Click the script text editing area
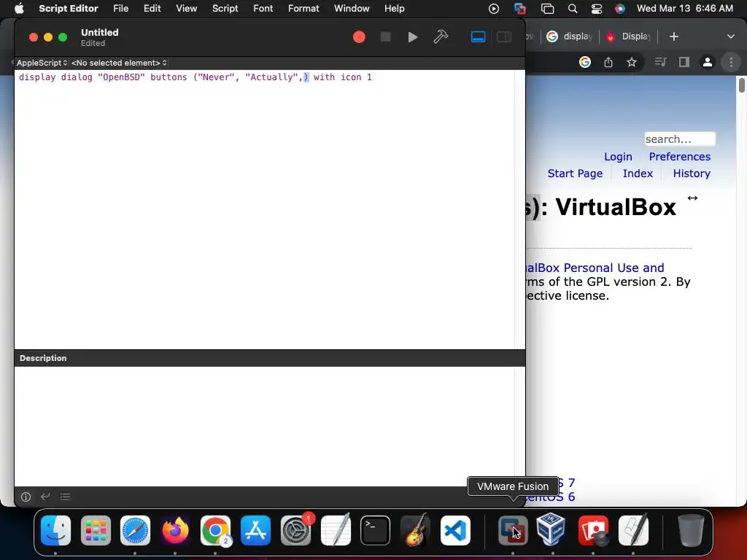The height and width of the screenshot is (560, 747). click(x=264, y=209)
